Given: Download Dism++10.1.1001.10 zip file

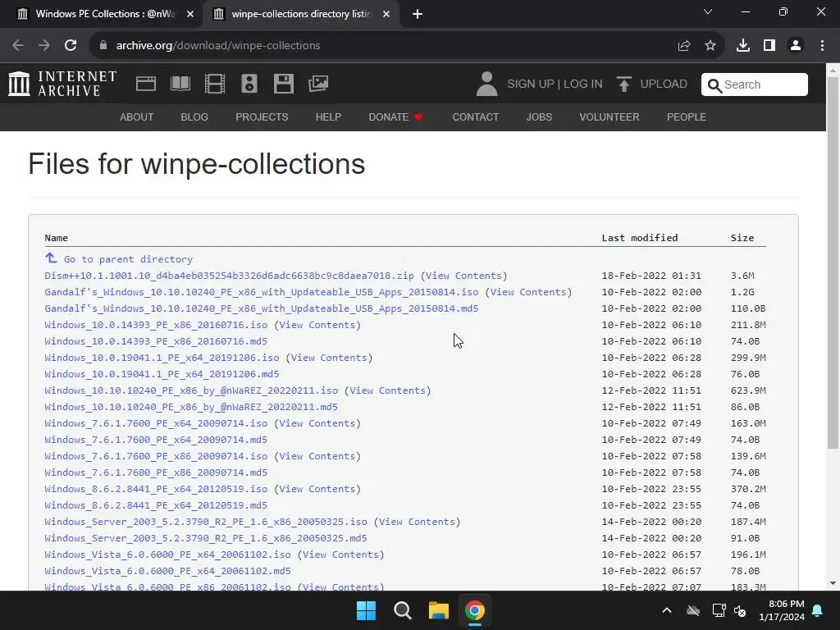Looking at the screenshot, I should 230,276.
